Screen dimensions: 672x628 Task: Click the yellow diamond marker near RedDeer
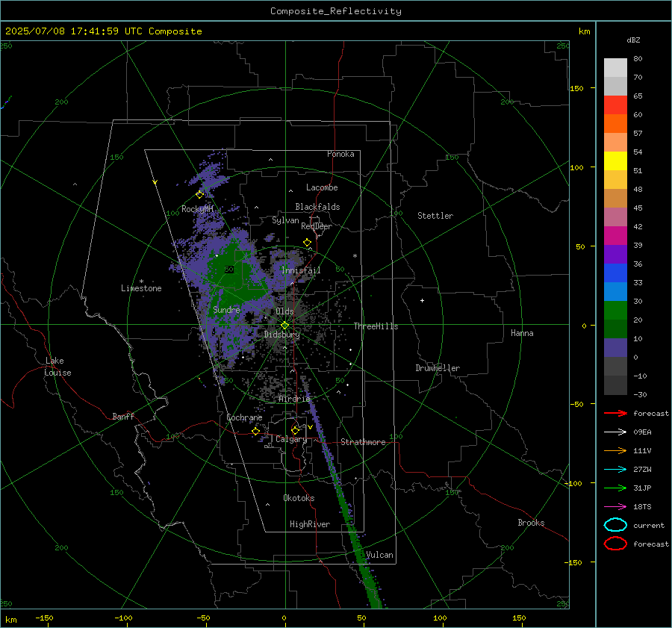308,243
